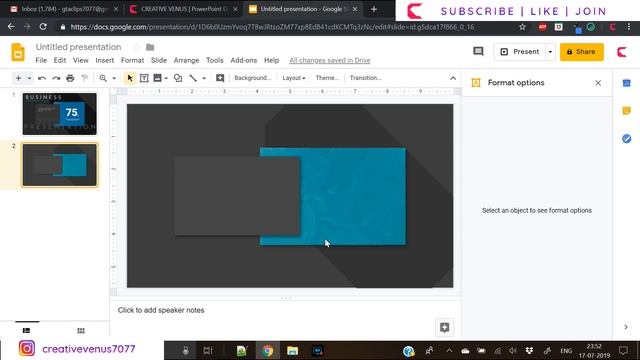Reload the browser page

click(x=43, y=27)
